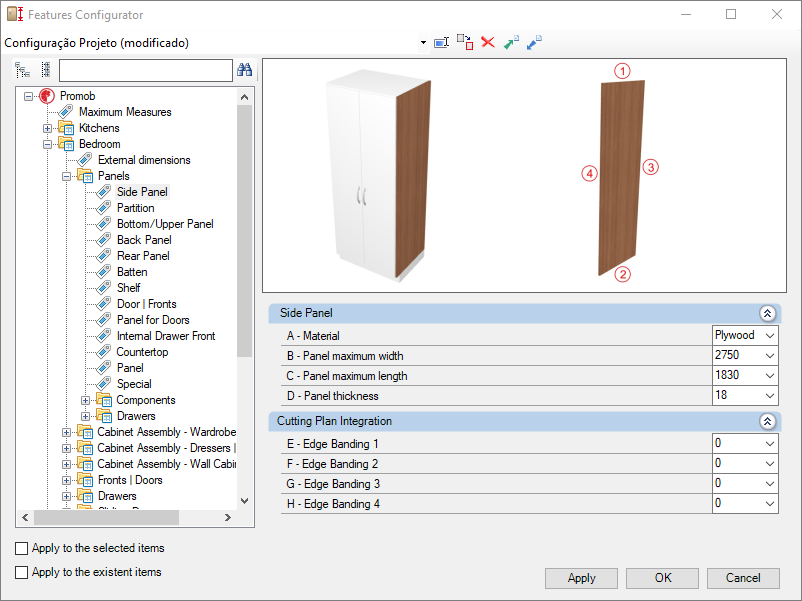Click the Kitchens folder icon
The width and height of the screenshot is (802, 601).
click(66, 128)
